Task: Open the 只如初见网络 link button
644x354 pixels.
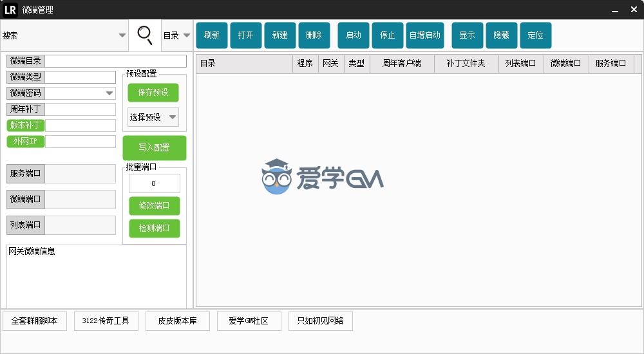Action: [x=320, y=321]
